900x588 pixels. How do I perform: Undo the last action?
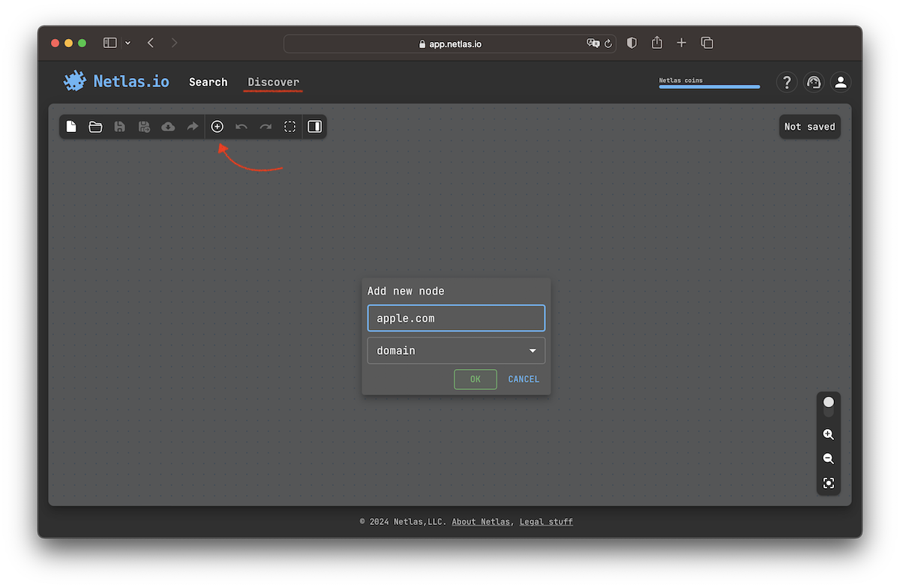[x=241, y=126]
